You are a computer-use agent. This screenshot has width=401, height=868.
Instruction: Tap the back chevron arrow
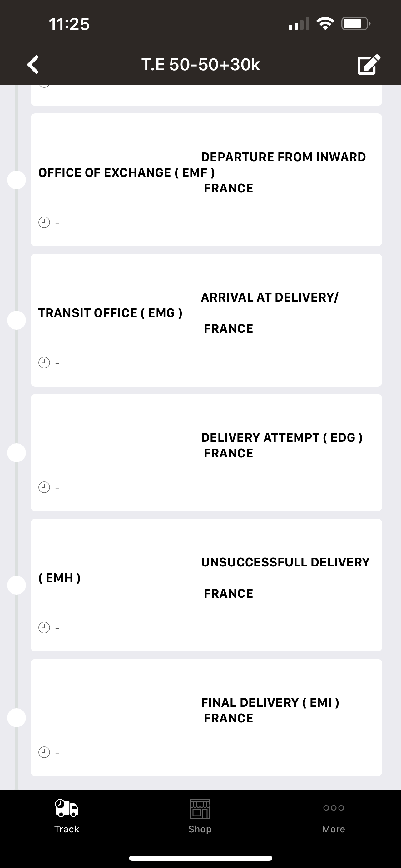(33, 64)
